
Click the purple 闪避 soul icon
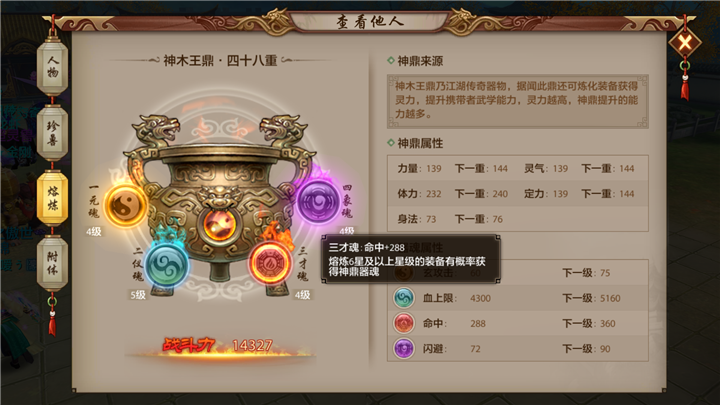click(x=404, y=349)
